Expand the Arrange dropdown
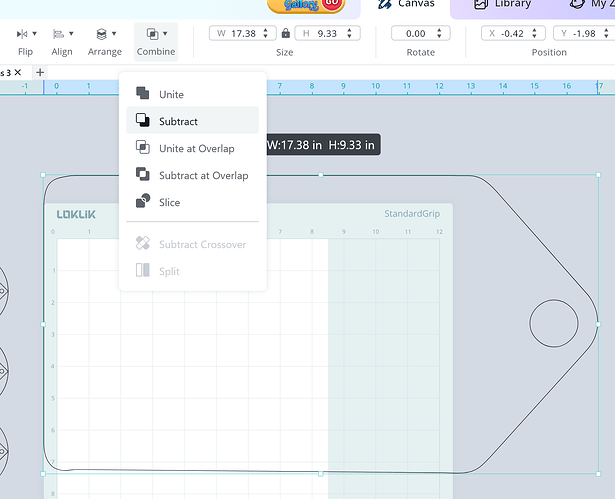 click(x=104, y=40)
